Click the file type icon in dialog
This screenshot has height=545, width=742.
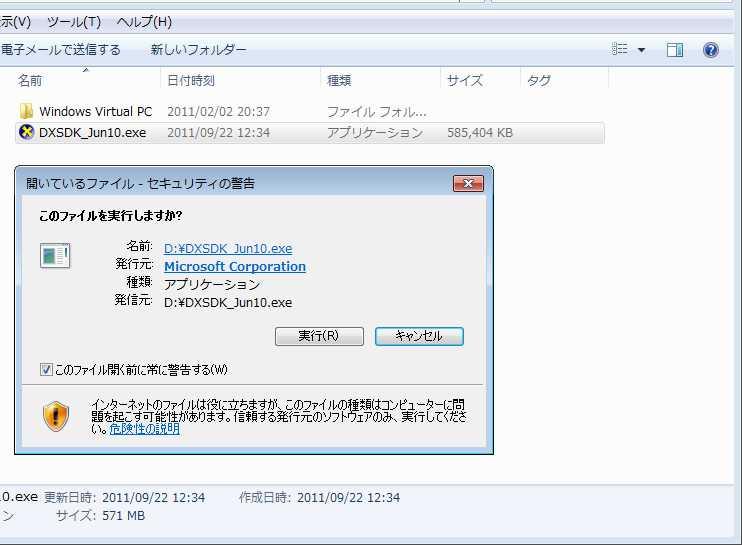coord(55,256)
